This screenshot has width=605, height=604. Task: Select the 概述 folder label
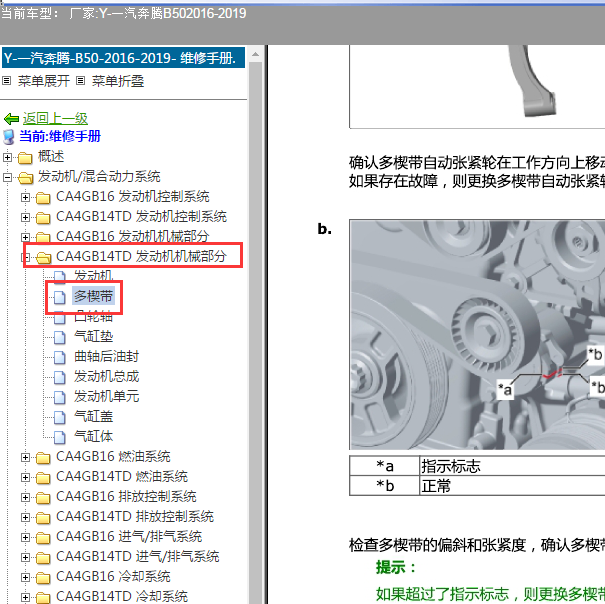[x=51, y=156]
